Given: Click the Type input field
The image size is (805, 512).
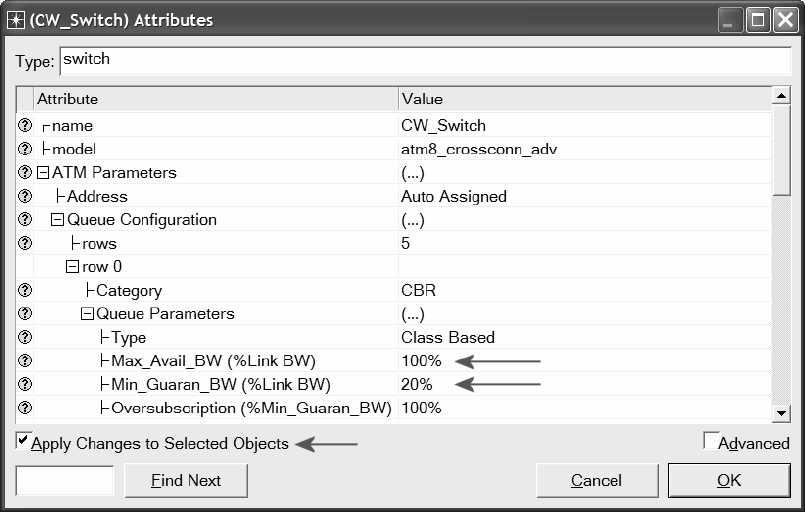Looking at the screenshot, I should (425, 60).
